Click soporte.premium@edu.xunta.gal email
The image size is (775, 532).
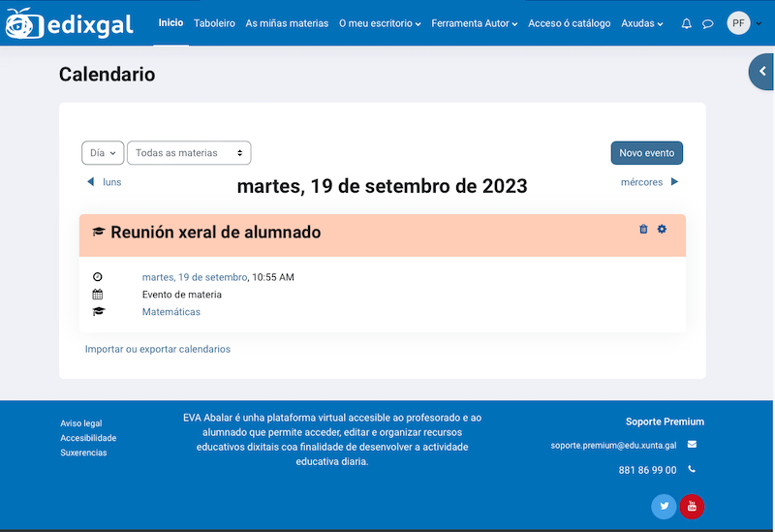pyautogui.click(x=613, y=446)
